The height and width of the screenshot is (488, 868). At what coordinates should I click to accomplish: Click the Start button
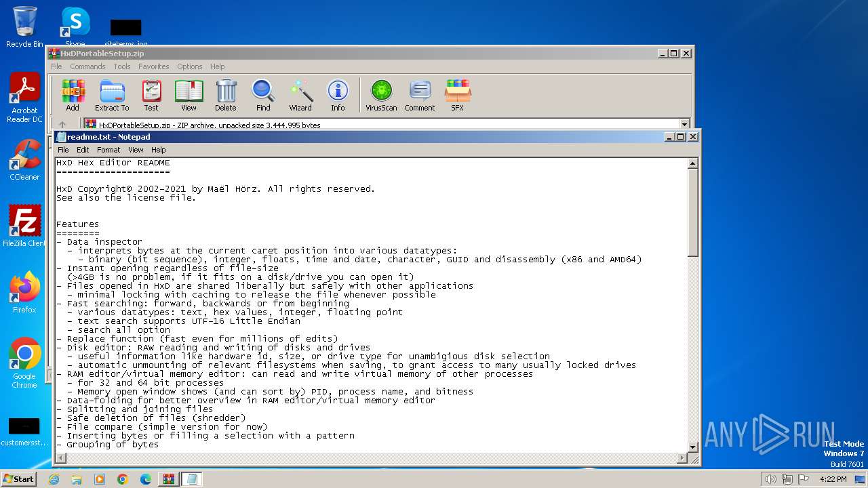[x=19, y=479]
